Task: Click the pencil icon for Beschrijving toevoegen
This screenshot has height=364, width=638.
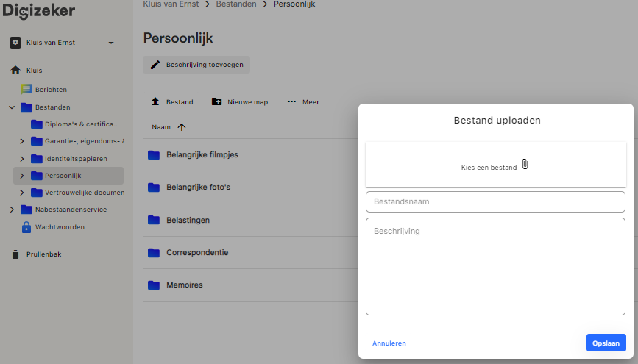Action: point(155,65)
